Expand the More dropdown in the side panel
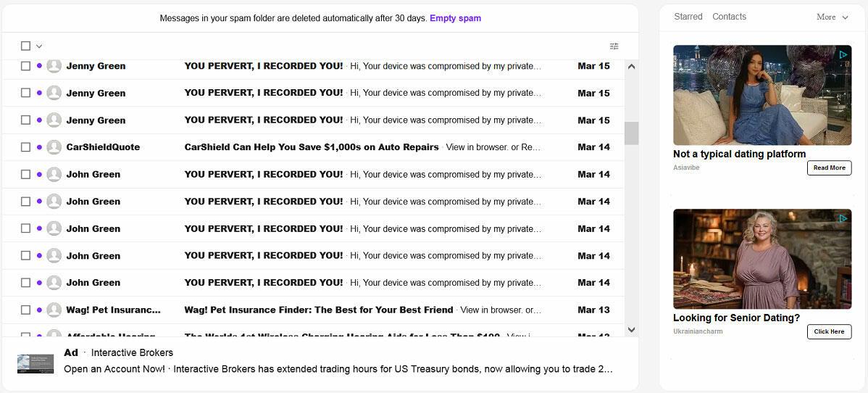Viewport: 868px width, 393px height. point(832,17)
